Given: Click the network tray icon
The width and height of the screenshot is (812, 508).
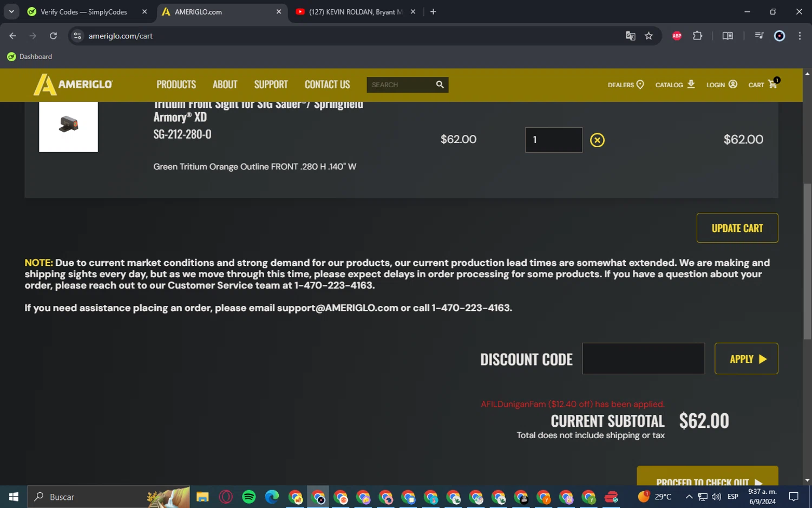Looking at the screenshot, I should 703,497.
